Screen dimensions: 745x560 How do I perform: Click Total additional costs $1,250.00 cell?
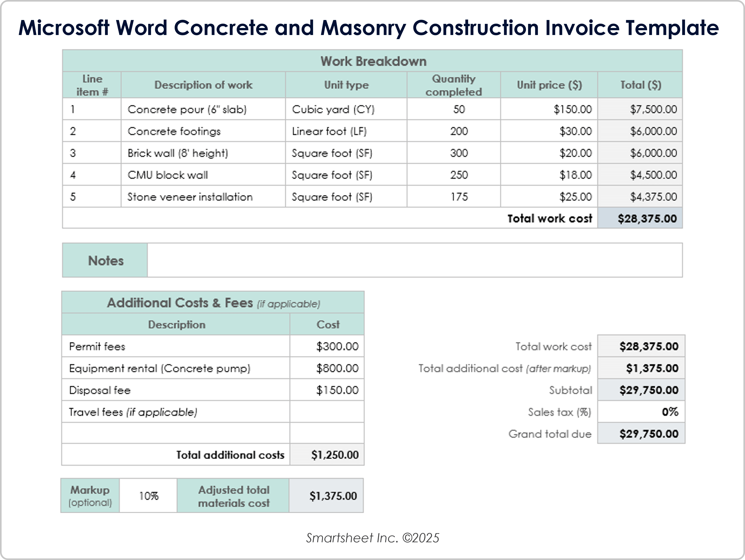[335, 455]
